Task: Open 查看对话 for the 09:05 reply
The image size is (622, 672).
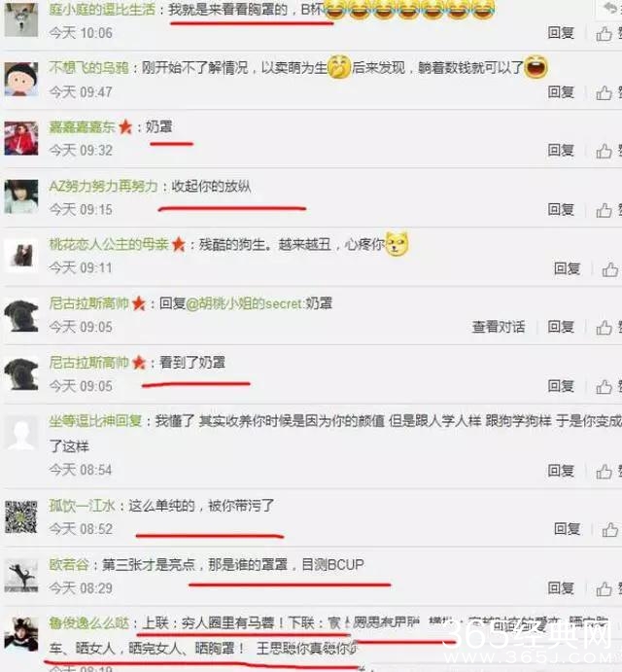Action: pyautogui.click(x=499, y=327)
